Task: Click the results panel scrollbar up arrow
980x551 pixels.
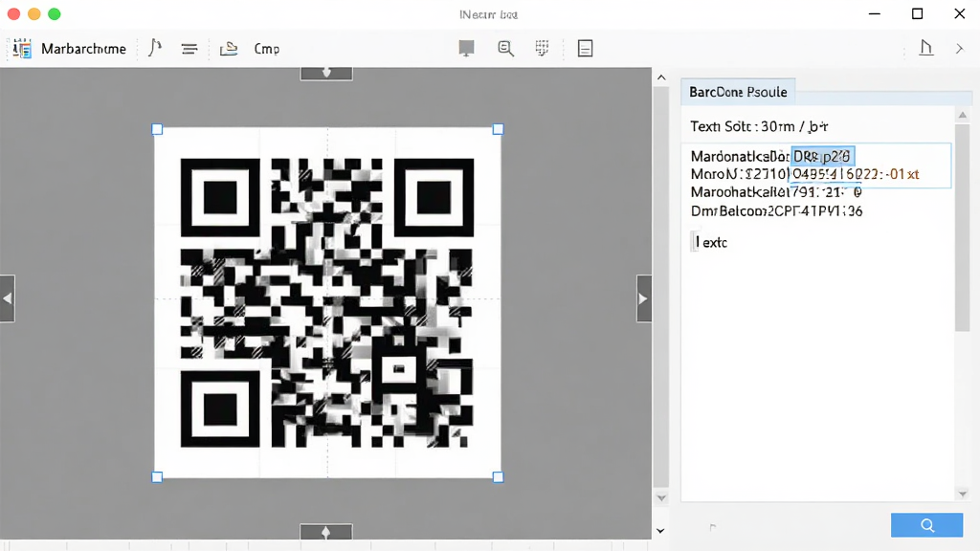Action: [963, 115]
